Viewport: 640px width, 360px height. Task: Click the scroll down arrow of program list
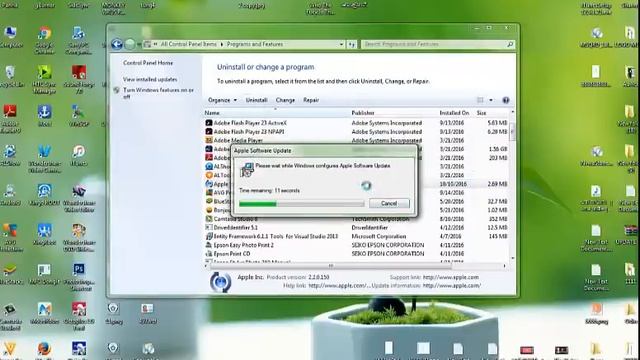(513, 258)
